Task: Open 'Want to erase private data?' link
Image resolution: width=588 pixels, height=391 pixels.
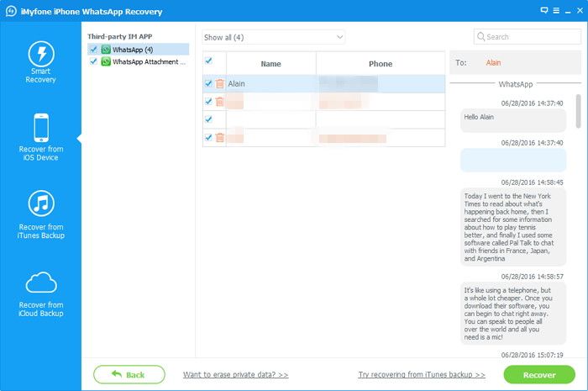Action: coord(235,374)
